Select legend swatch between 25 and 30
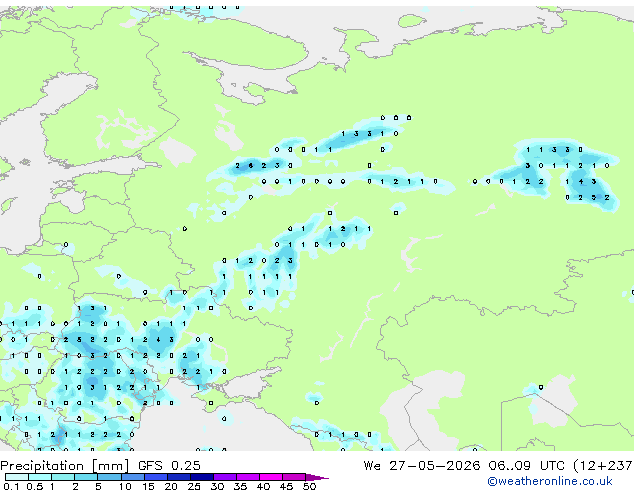634x490 pixels. click(201, 477)
